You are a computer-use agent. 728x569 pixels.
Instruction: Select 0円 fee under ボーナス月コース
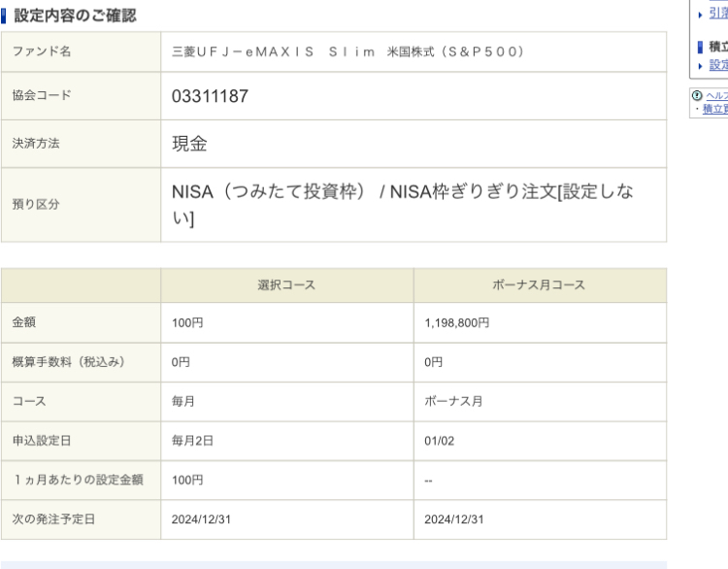(x=433, y=362)
